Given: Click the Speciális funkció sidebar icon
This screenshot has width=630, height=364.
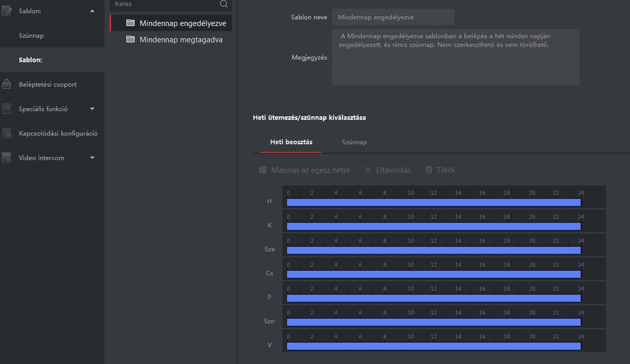Looking at the screenshot, I should 6,108.
